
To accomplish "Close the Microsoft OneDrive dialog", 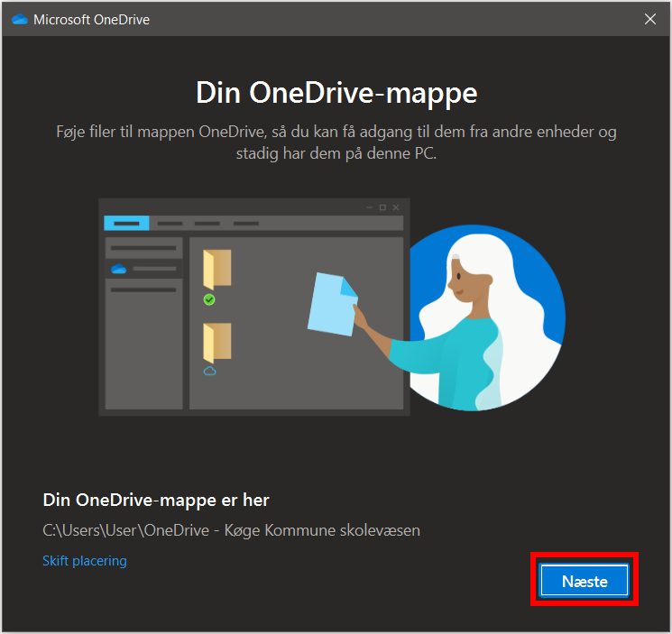I will [649, 19].
